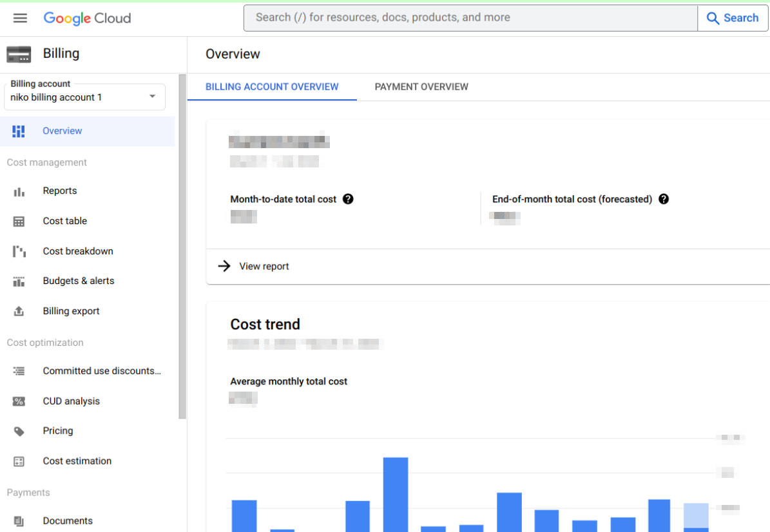Click the Cost estimation calculator icon

tap(19, 461)
